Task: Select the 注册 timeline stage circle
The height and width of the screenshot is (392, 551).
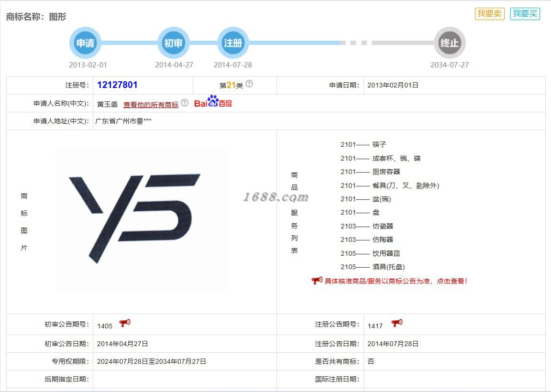Action: 233,43
